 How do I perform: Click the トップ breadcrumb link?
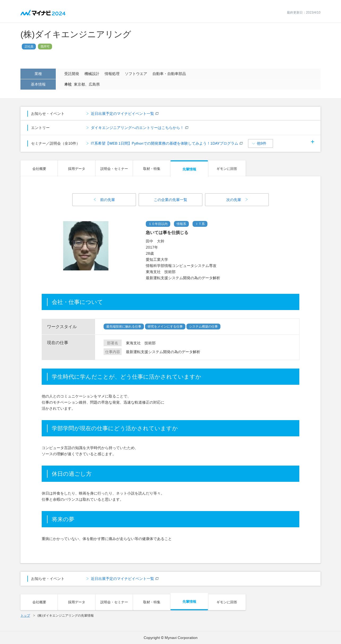coord(25,616)
